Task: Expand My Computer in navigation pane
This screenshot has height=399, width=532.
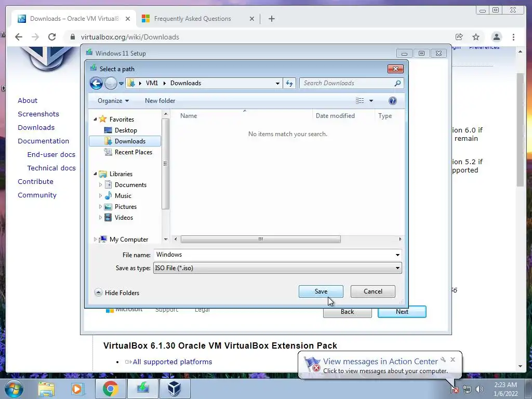Action: (96, 239)
